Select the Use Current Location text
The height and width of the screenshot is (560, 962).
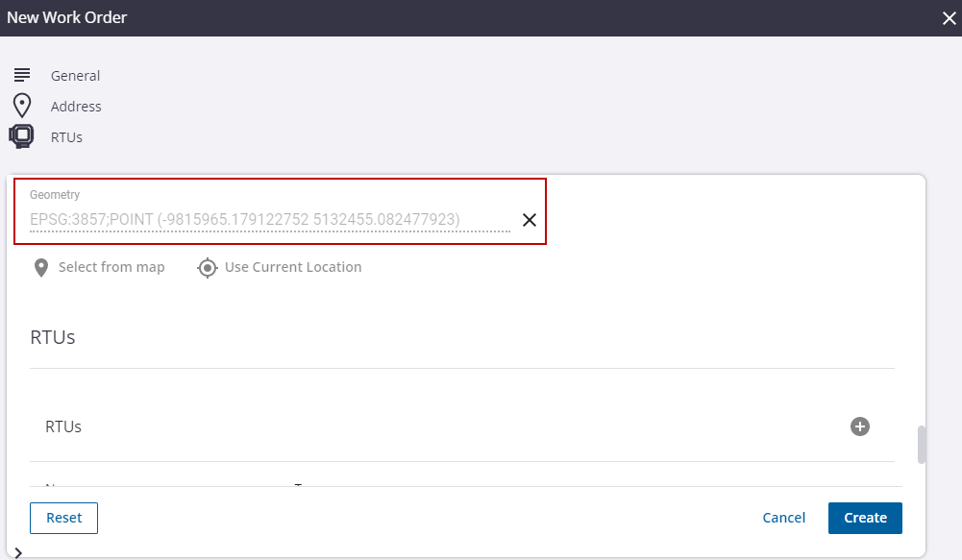pos(293,267)
